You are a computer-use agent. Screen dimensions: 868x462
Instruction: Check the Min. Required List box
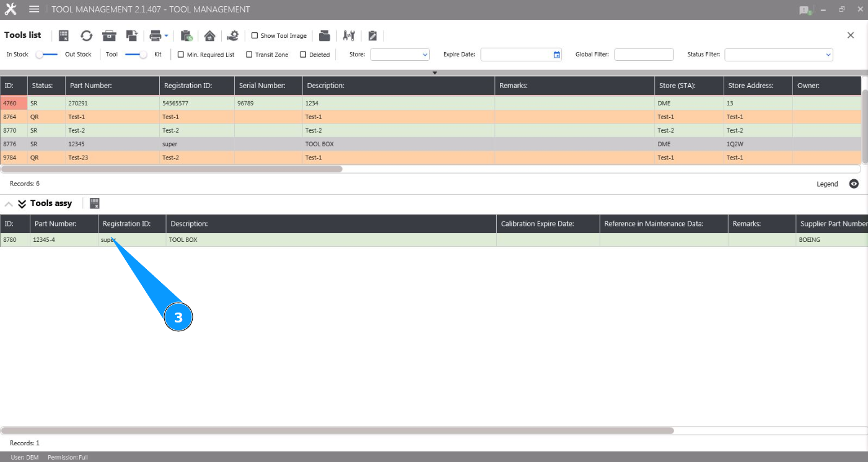(x=181, y=55)
